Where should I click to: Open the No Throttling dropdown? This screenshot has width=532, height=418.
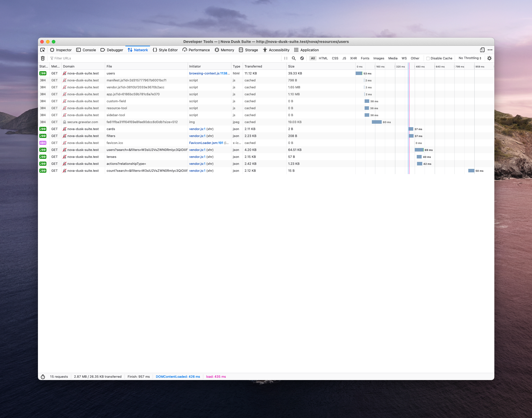pos(469,58)
